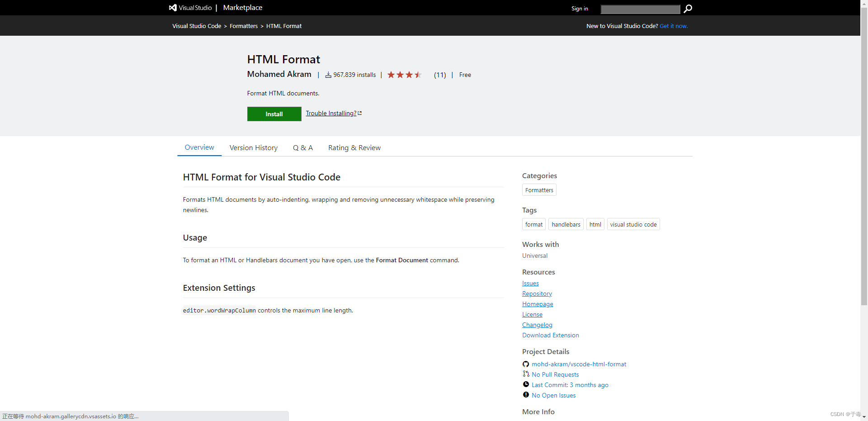The image size is (868, 421).
Task: Click the HTML Format title heading
Action: pyautogui.click(x=283, y=59)
